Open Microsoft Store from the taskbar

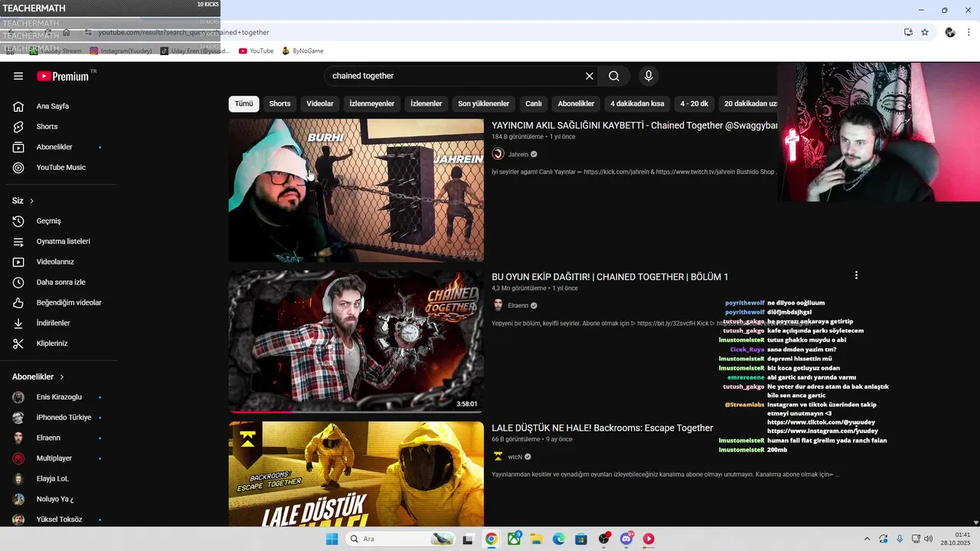581,539
